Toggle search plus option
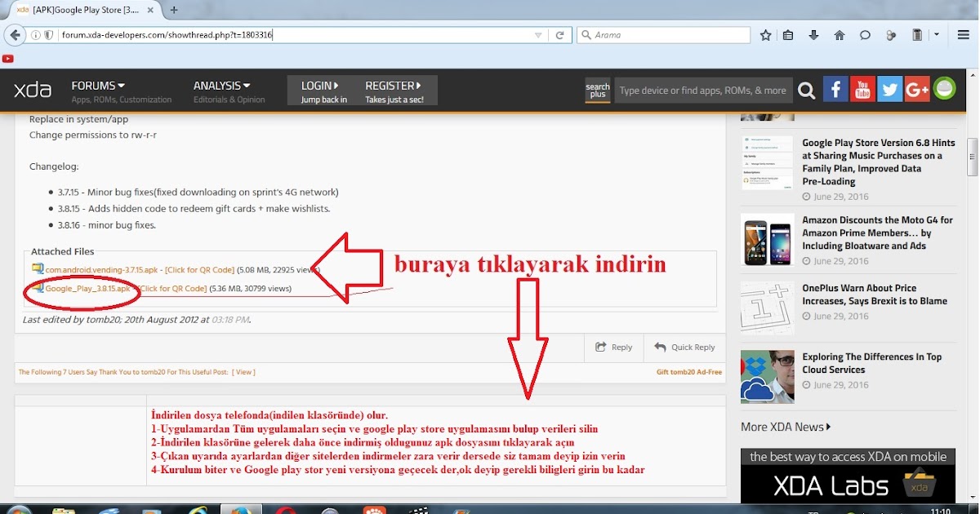The width and height of the screenshot is (980, 514). [598, 91]
